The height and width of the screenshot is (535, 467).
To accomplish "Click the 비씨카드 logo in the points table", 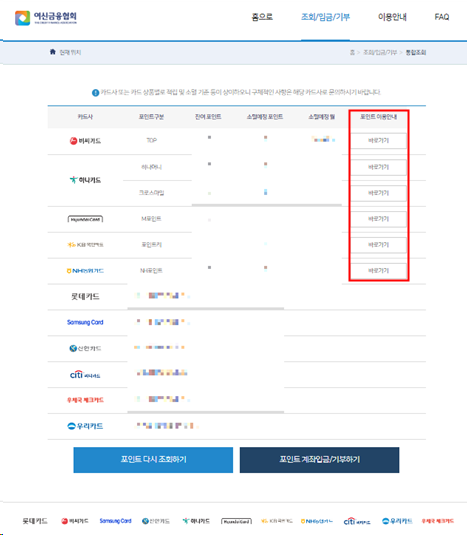I will [x=85, y=141].
